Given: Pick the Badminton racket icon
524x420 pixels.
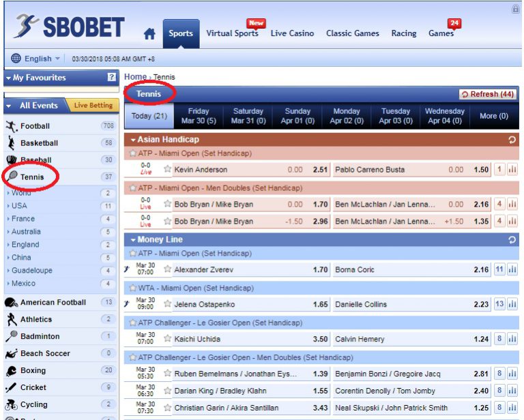Looking at the screenshot, I should (12, 336).
